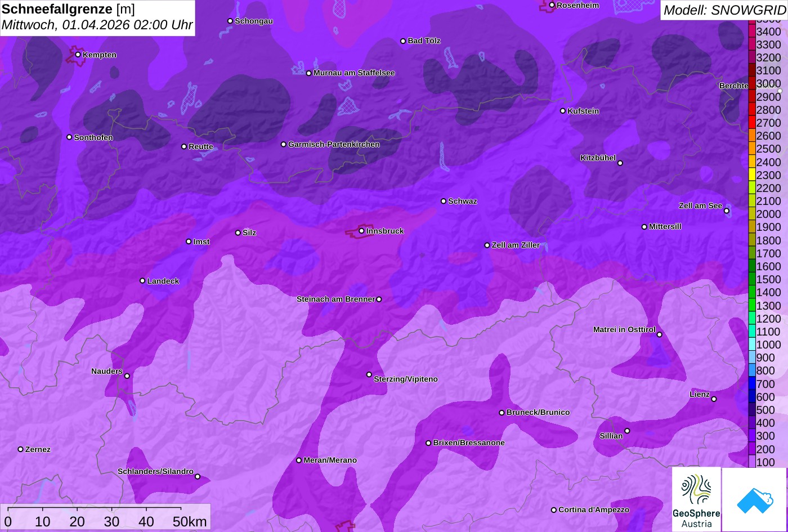Click the Meran/Merano label
This screenshot has width=788, height=532.
[x=330, y=460]
